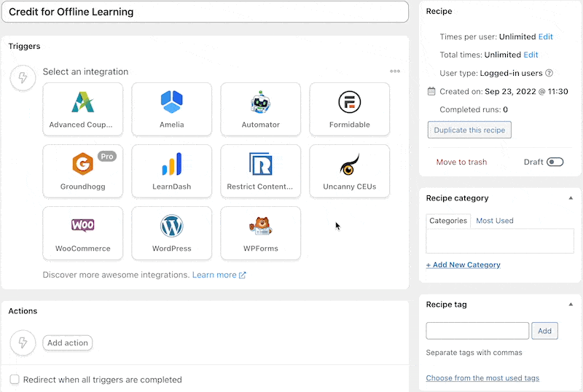Click the trigger lightning bolt icon

23,78
